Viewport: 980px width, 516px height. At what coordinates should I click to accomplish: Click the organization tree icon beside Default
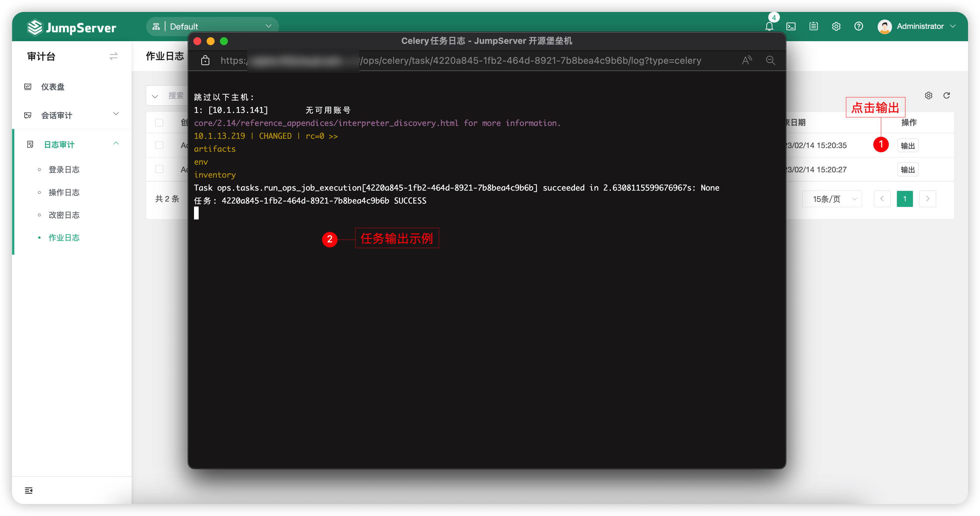point(156,26)
